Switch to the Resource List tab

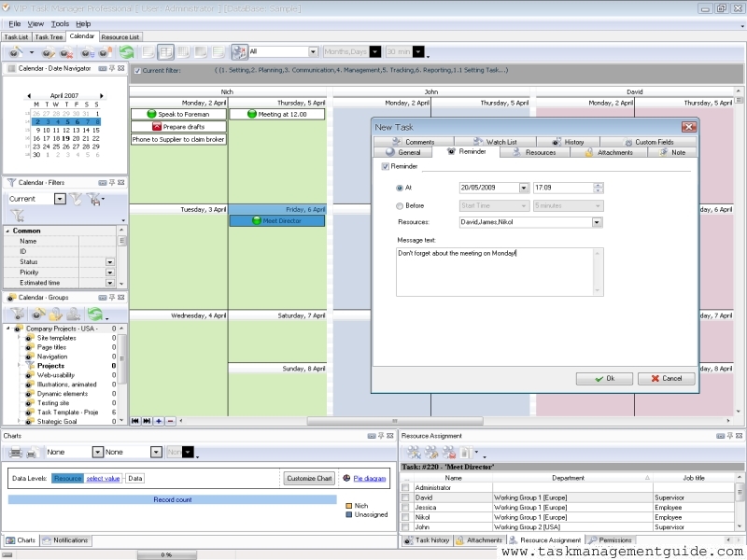pos(120,36)
